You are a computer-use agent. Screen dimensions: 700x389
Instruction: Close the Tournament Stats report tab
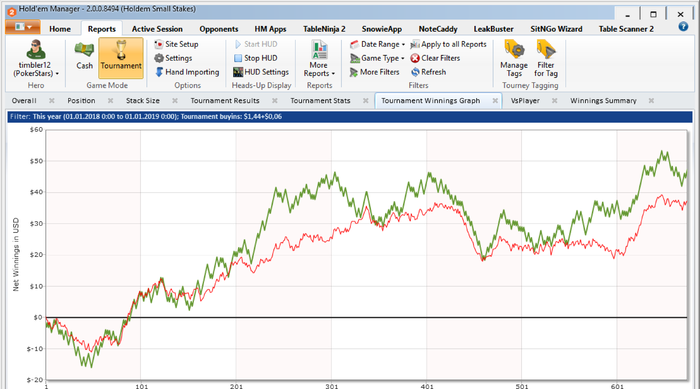tap(366, 101)
